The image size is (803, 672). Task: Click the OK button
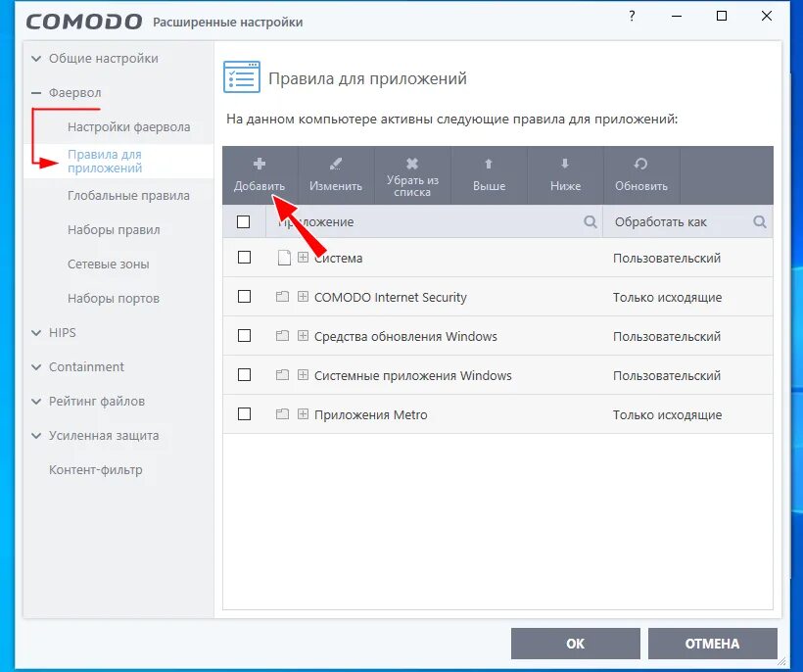pos(576,644)
